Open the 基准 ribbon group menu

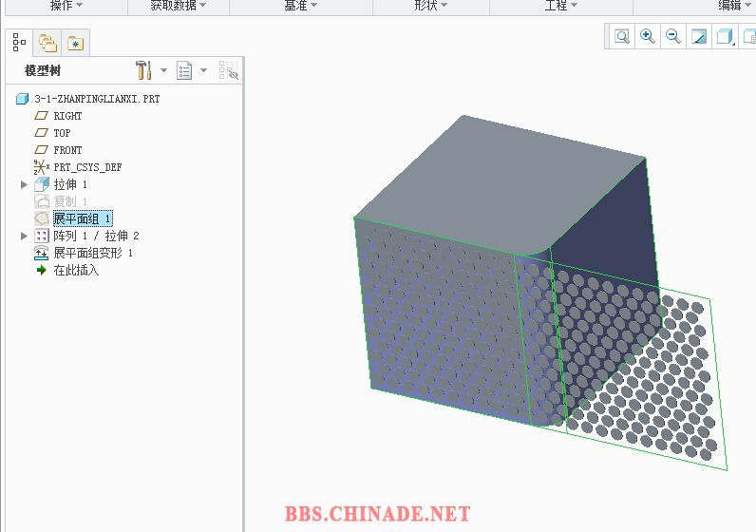(300, 6)
